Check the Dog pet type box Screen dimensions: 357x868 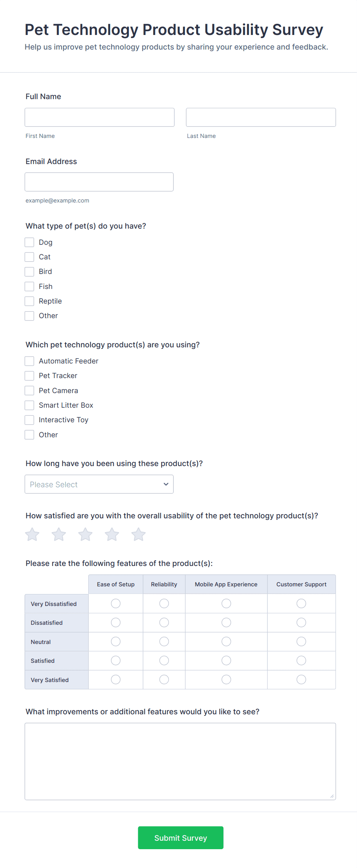click(30, 242)
